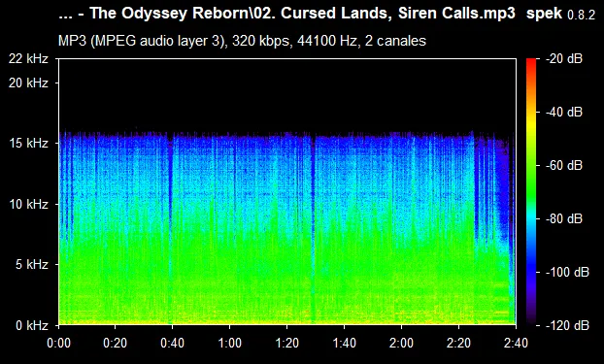This screenshot has width=604, height=364.
Task: Click the 10 kHz frequency axis label
Action: 28,204
